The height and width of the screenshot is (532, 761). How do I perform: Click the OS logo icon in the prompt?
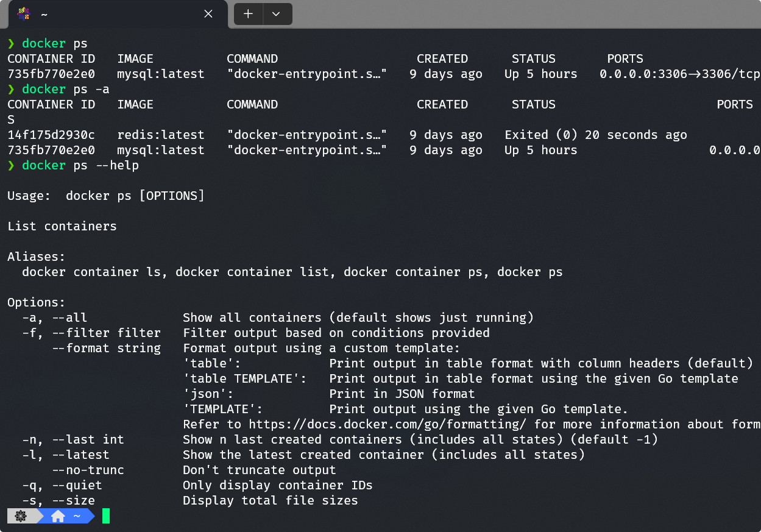pyautogui.click(x=21, y=516)
